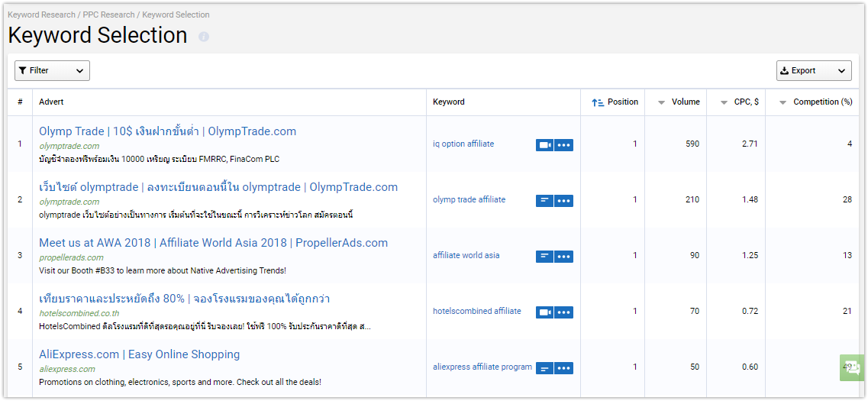Click the Visit our Booth #B33 description

163,271
